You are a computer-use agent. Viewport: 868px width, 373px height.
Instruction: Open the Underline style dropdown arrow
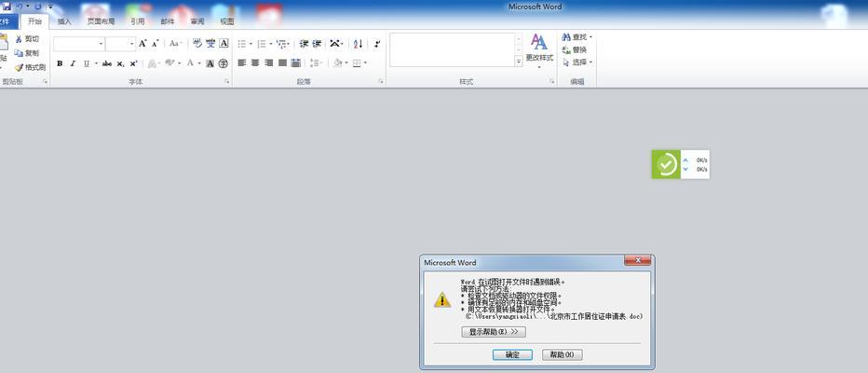tap(96, 63)
